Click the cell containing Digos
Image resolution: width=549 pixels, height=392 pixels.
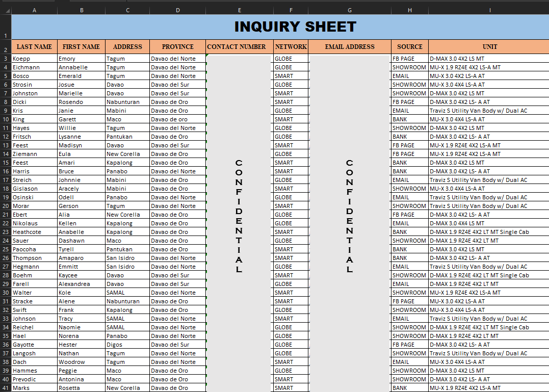[x=127, y=345]
